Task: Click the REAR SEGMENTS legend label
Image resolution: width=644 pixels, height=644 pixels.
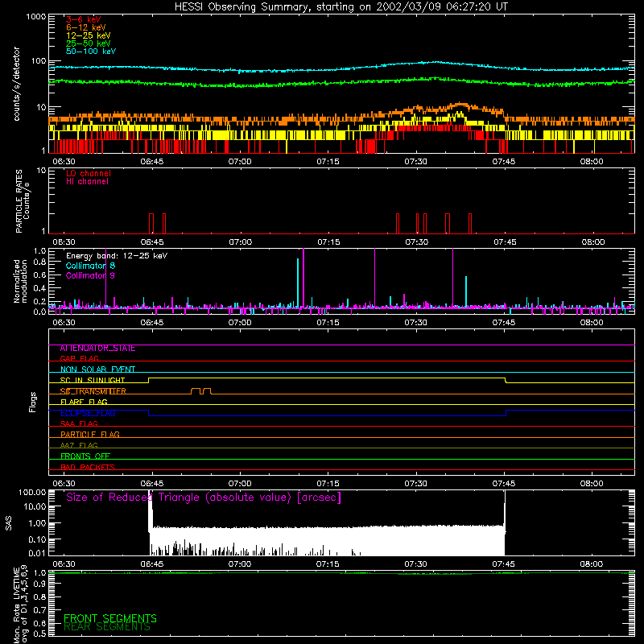Action: pyautogui.click(x=107, y=627)
